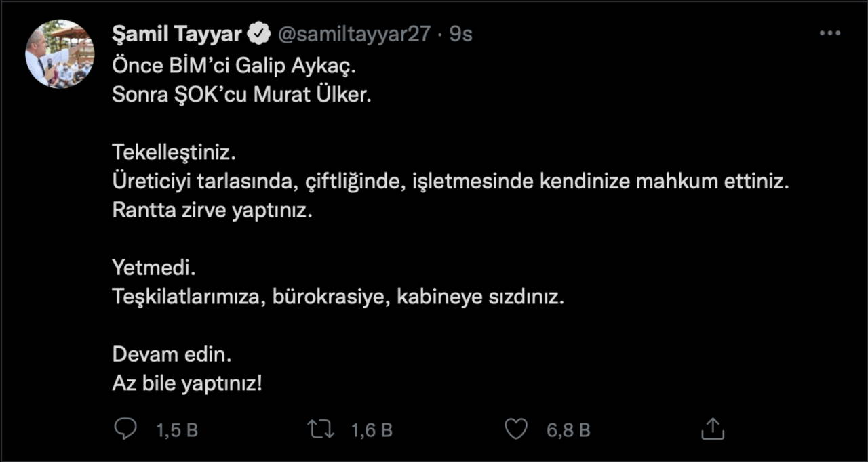
Task: Click the 1,5 B reply count
Action: point(177,429)
